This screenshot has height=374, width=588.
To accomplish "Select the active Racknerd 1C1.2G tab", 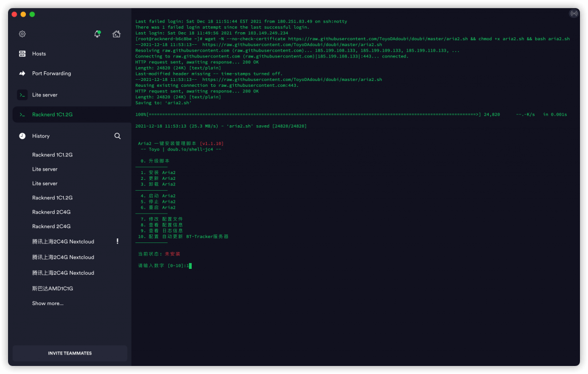I will click(x=52, y=115).
